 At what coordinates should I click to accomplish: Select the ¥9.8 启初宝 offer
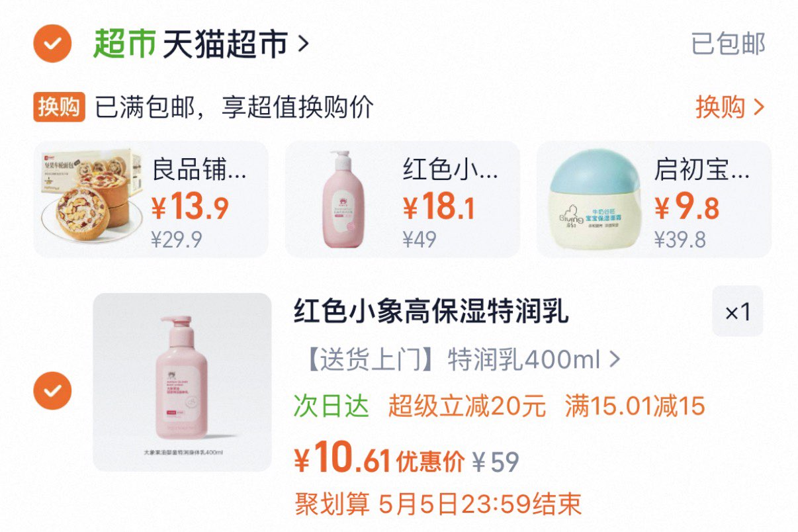[654, 199]
